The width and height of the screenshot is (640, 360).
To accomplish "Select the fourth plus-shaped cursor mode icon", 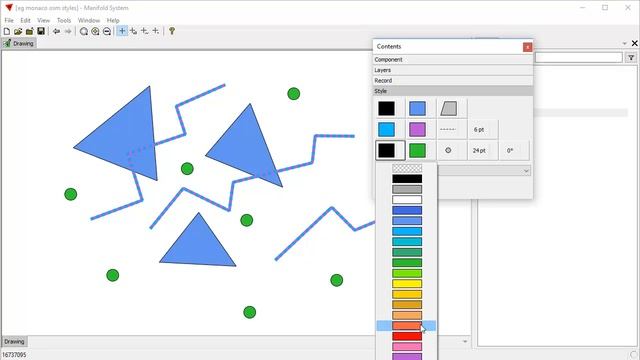I will tap(156, 31).
